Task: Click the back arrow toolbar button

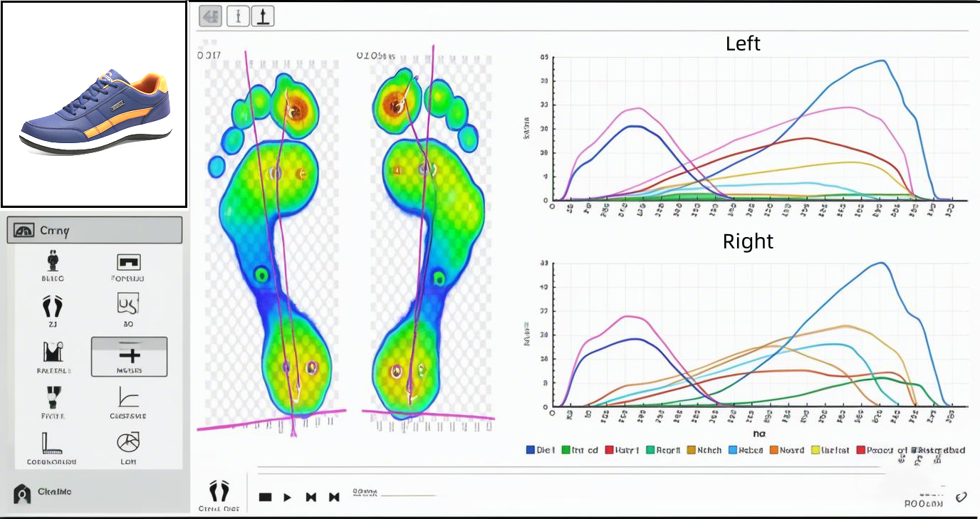Action: (x=210, y=16)
